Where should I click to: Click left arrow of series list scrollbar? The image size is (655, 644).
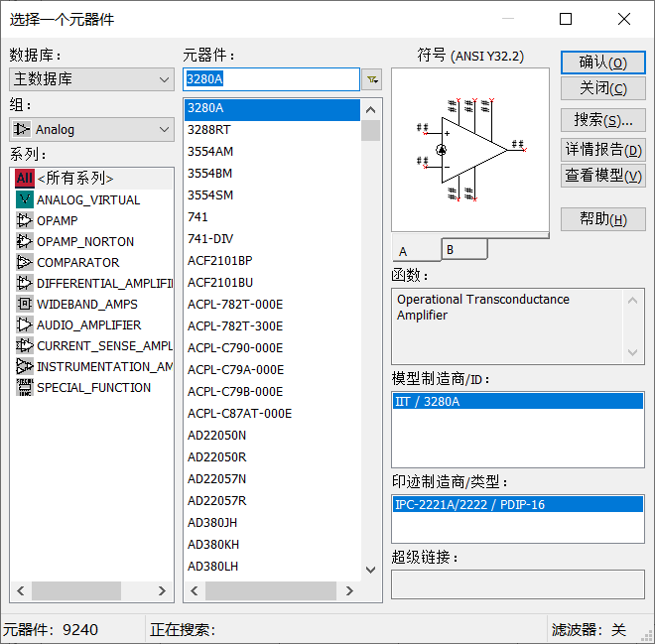[x=21, y=590]
